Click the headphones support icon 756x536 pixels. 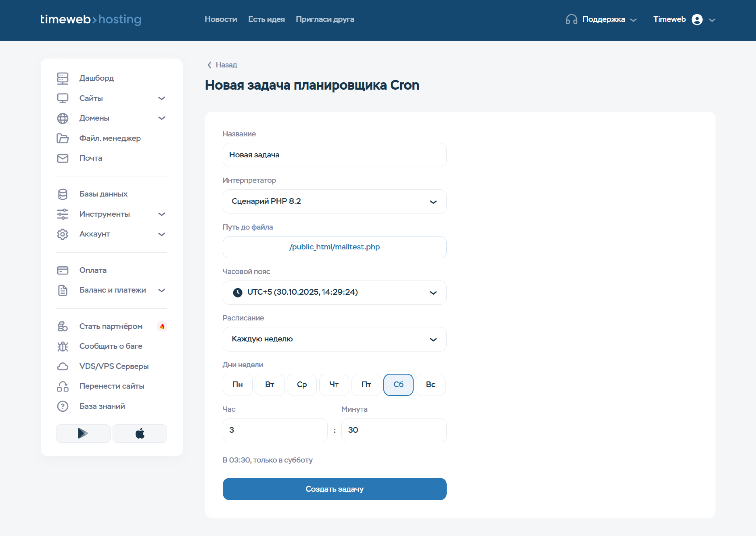[571, 19]
